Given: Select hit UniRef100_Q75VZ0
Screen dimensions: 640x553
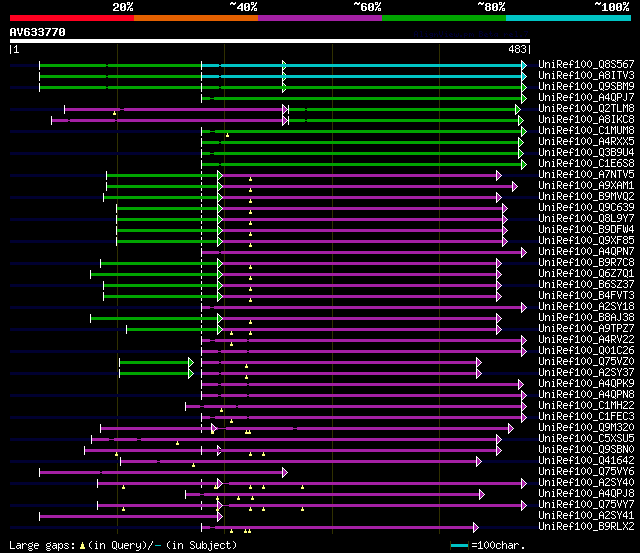Looking at the screenshot, I should [x=586, y=362].
